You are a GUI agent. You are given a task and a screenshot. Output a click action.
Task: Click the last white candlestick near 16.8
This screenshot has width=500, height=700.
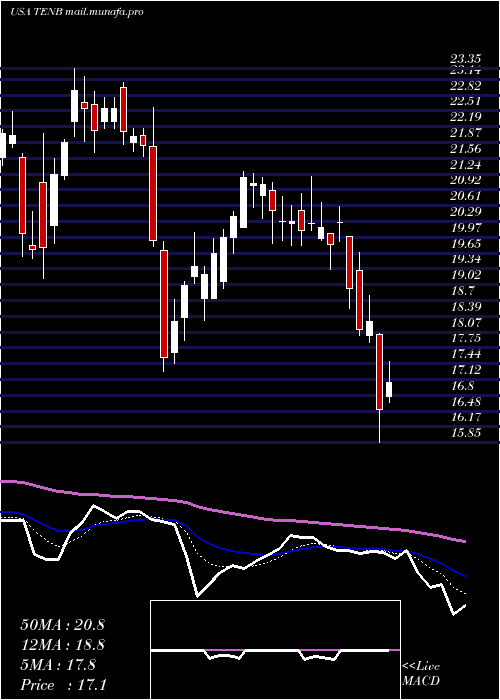pos(389,389)
